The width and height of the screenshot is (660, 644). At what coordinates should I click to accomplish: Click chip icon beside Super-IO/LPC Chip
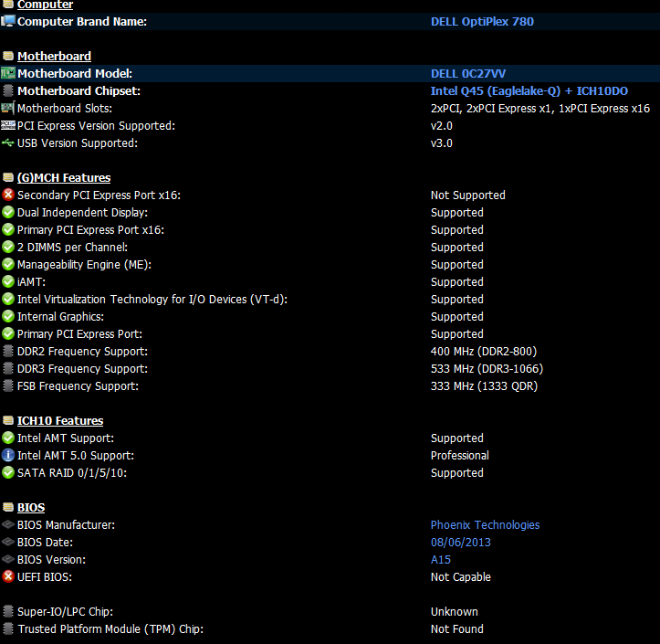8,611
